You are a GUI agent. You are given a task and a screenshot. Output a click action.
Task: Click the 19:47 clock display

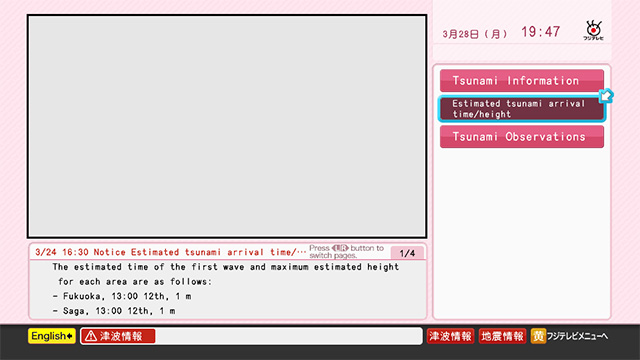tap(540, 32)
